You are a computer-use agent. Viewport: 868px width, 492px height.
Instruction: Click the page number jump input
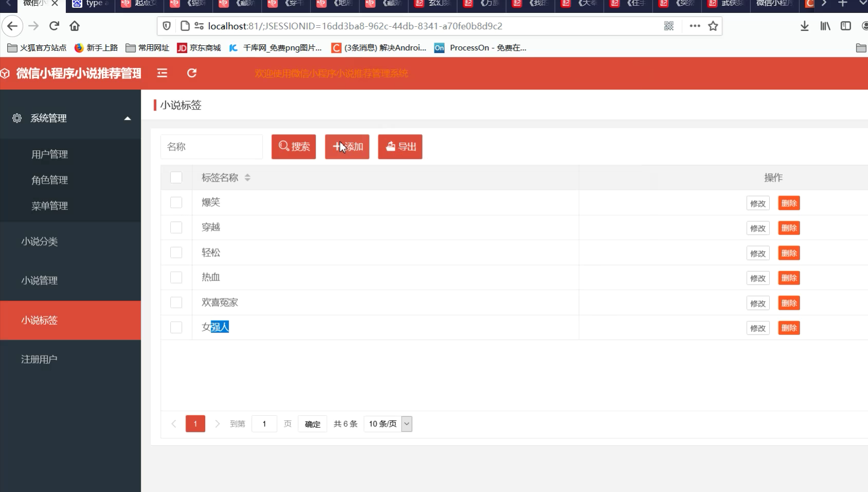point(264,424)
